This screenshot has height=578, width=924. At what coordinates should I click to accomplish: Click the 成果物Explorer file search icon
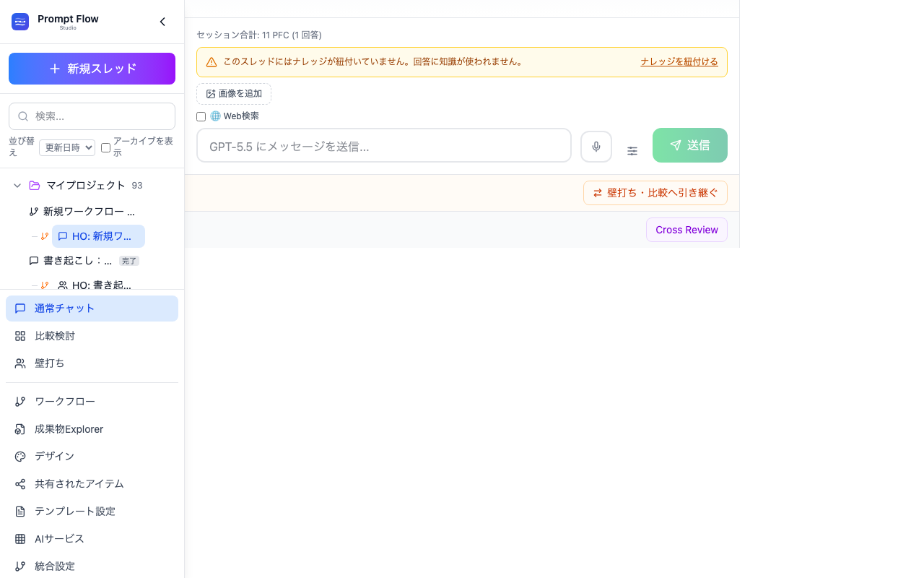[20, 429]
